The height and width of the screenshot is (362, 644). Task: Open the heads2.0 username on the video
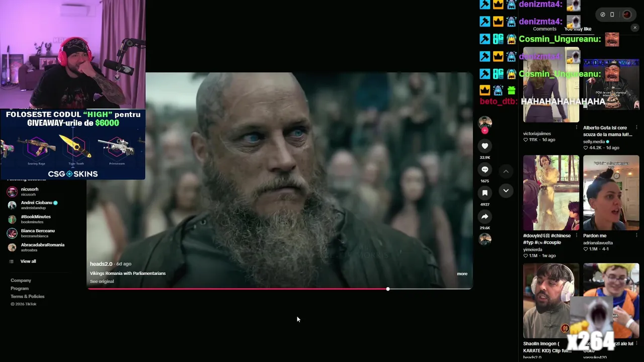tap(101, 264)
